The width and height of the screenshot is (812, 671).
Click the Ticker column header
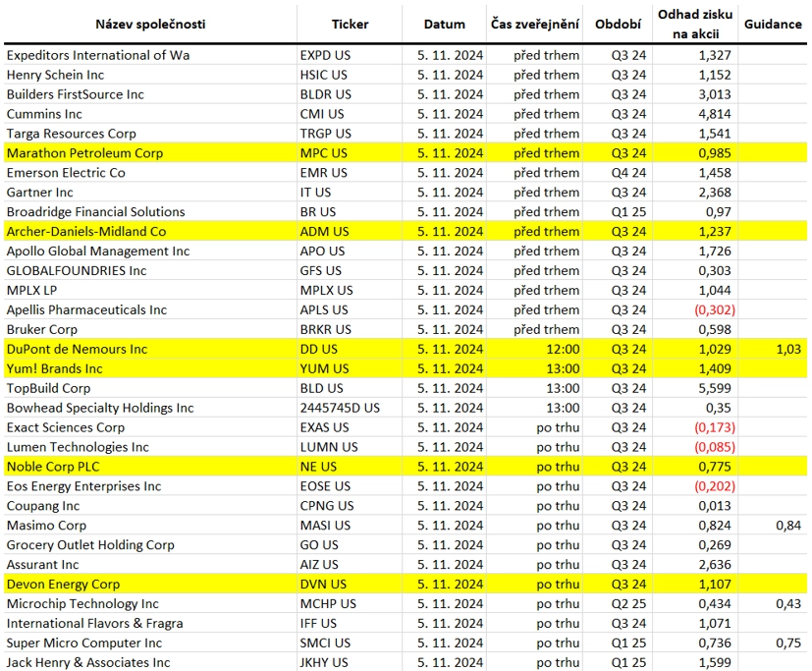coord(351,25)
